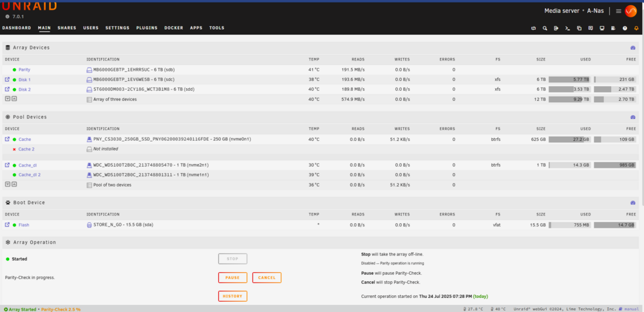This screenshot has width=644, height=312.
Task: Click the disk icon beside MB6000GEBTP_1EHRRSUC
Action: coord(89,69)
